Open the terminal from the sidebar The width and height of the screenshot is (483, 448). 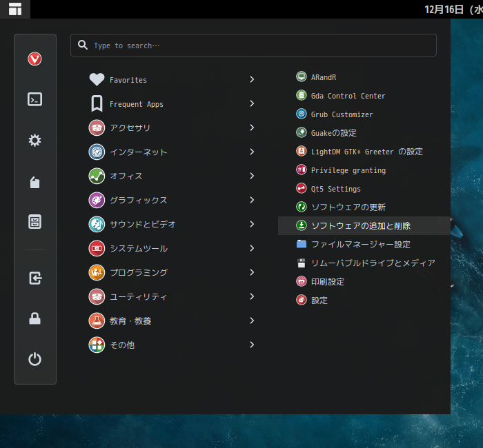34,99
